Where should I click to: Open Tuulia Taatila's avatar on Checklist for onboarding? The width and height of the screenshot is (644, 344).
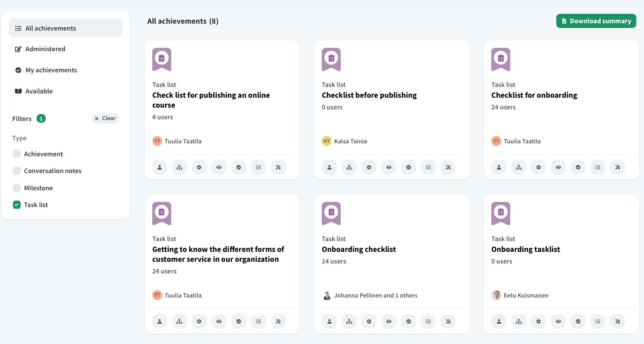[x=496, y=141]
